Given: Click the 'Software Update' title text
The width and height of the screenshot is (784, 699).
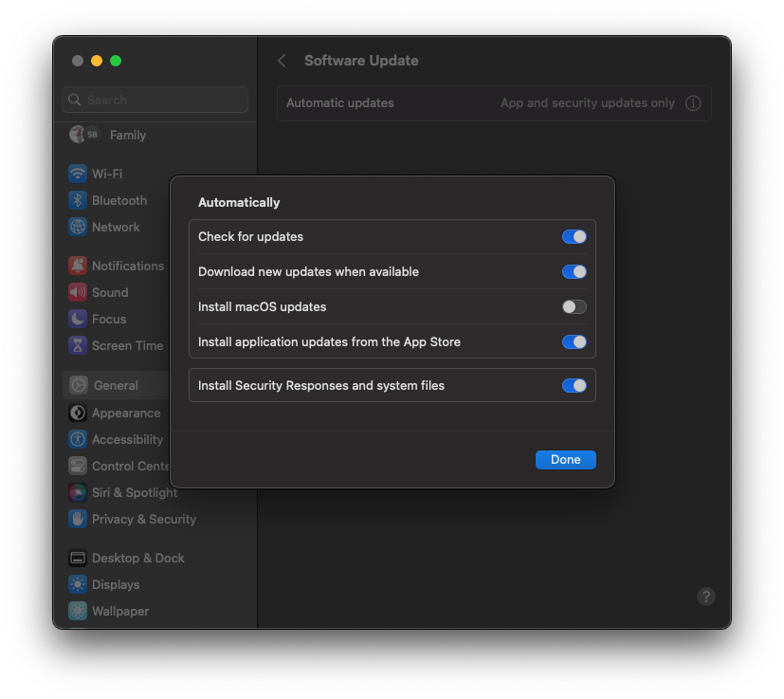Looking at the screenshot, I should (x=361, y=61).
